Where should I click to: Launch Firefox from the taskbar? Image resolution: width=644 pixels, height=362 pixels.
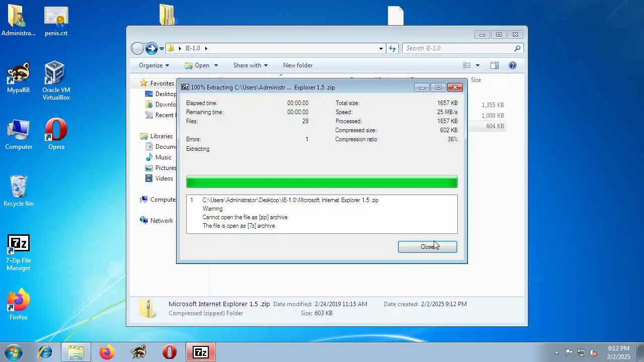tap(107, 352)
